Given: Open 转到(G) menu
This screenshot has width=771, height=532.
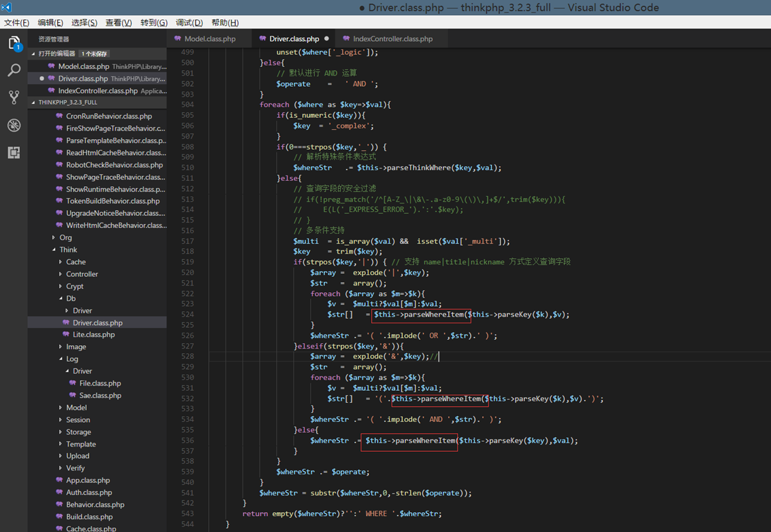Looking at the screenshot, I should [x=154, y=23].
